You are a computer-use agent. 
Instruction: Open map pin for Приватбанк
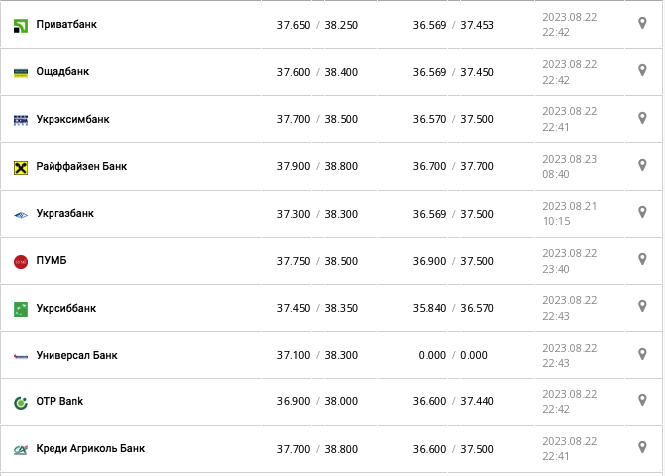pos(642,23)
